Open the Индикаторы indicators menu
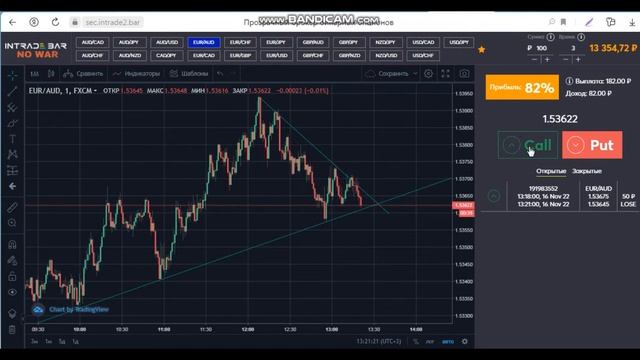Image resolution: width=640 pixels, height=360 pixels. (x=136, y=73)
